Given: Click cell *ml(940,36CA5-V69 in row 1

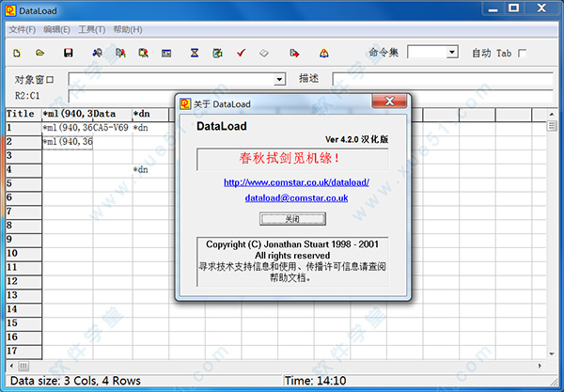Looking at the screenshot, I should pos(86,128).
